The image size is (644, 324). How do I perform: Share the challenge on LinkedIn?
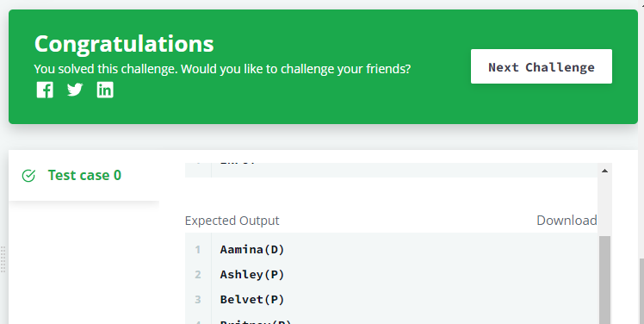click(105, 90)
